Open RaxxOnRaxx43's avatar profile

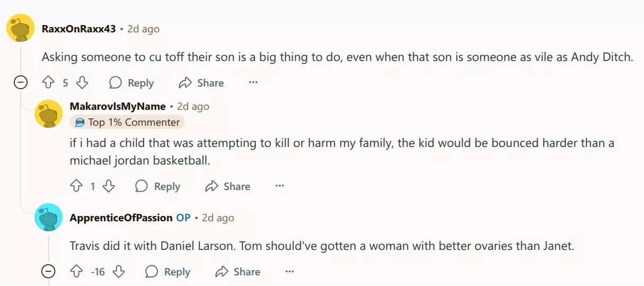[20, 28]
